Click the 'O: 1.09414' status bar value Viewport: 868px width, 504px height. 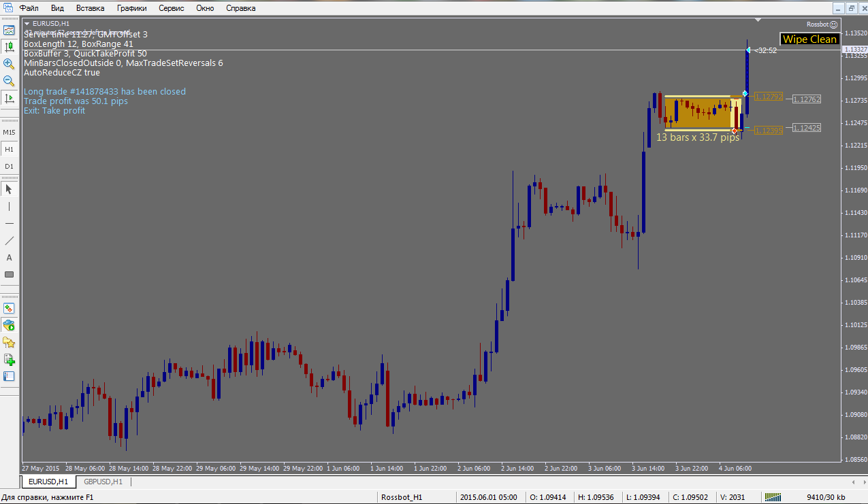[x=548, y=497]
